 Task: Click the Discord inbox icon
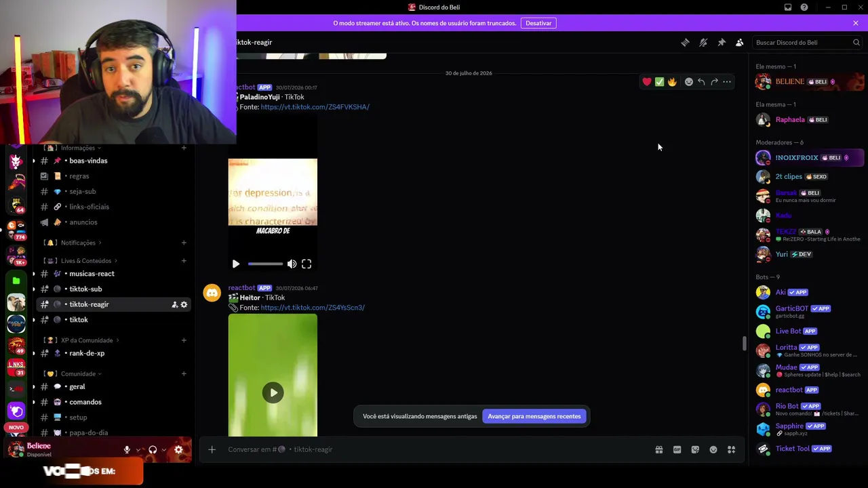[788, 7]
